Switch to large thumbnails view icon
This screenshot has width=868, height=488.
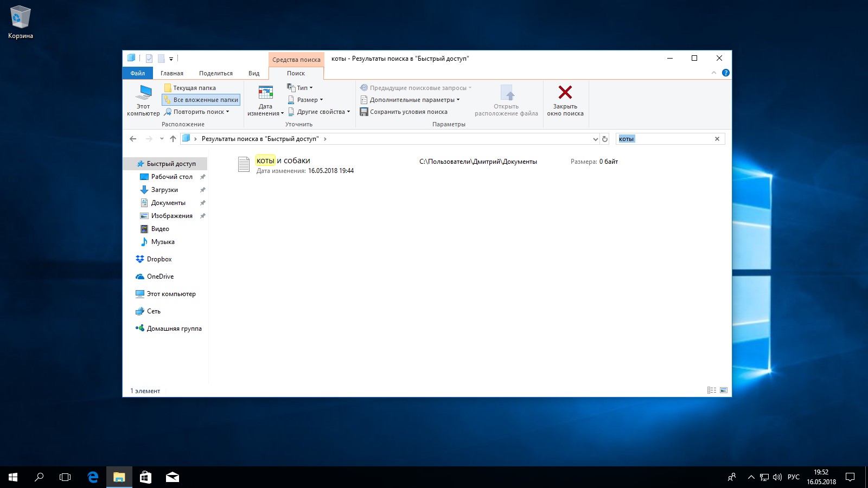pyautogui.click(x=724, y=390)
